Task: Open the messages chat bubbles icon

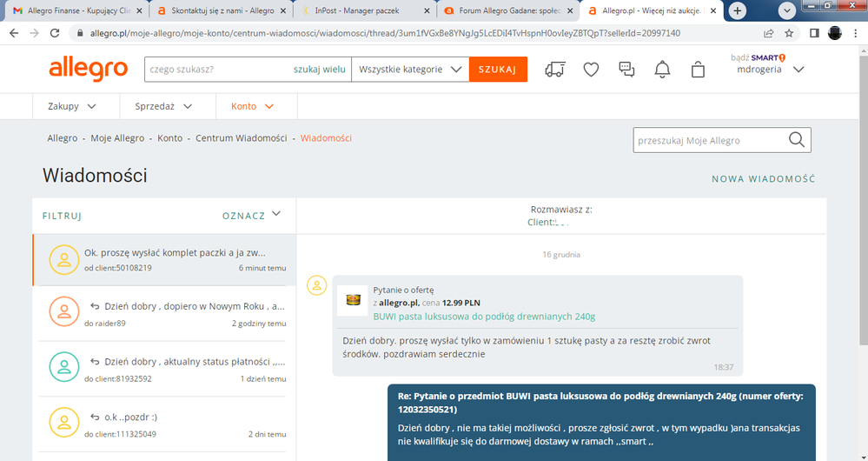Action: pyautogui.click(x=626, y=70)
